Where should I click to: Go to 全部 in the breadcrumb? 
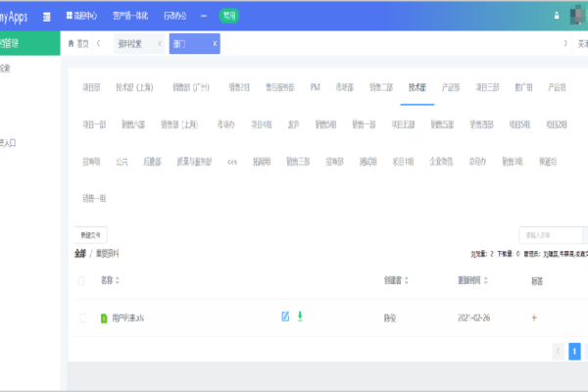[x=80, y=254]
